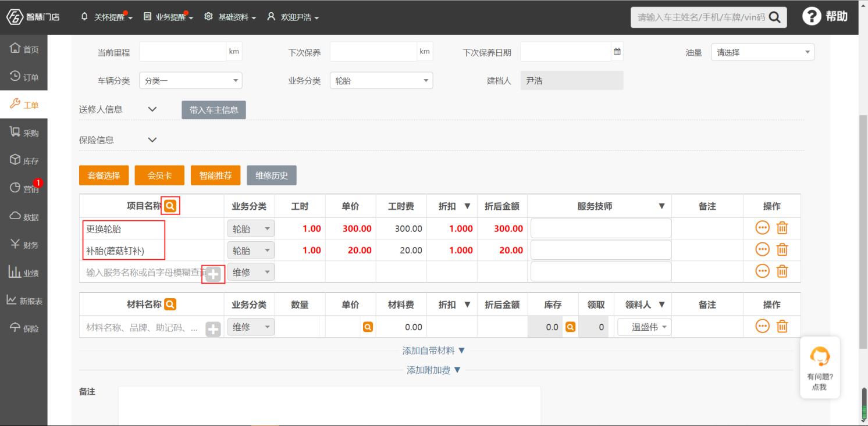Click the search icon in the 库存 cell

[x=570, y=327]
